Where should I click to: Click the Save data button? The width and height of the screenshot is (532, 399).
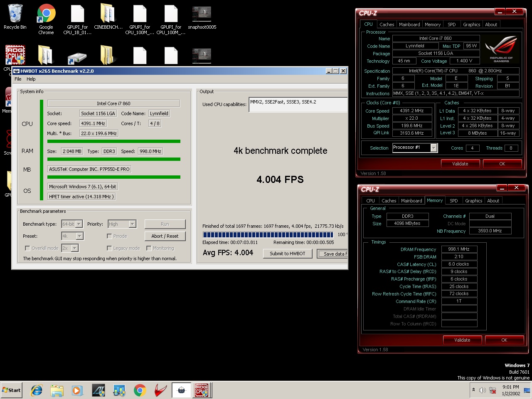pos(332,254)
